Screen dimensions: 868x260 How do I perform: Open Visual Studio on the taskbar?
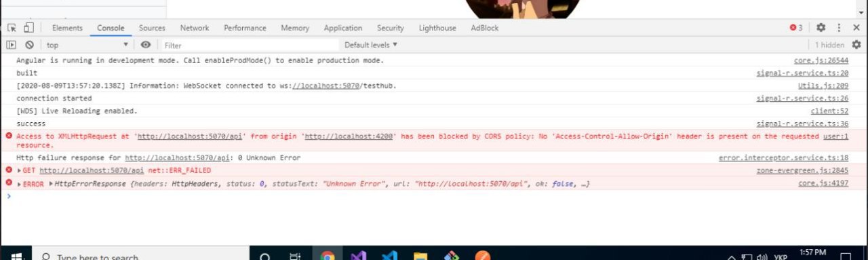[359, 256]
